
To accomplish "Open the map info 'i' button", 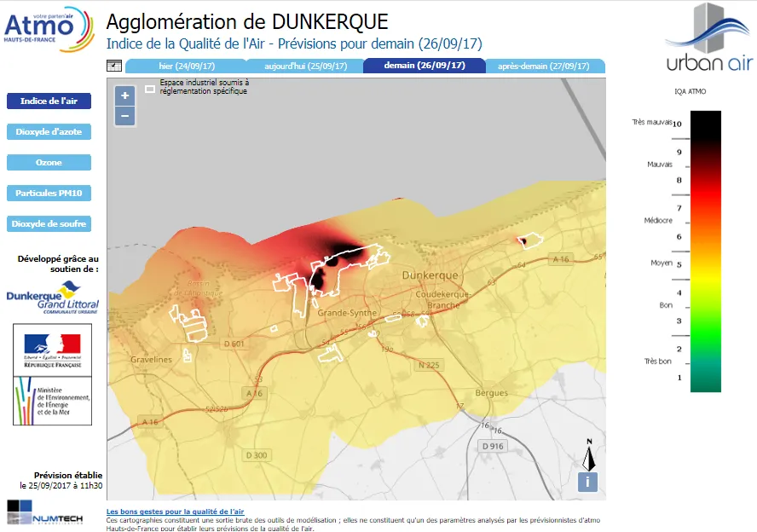I will [x=587, y=482].
